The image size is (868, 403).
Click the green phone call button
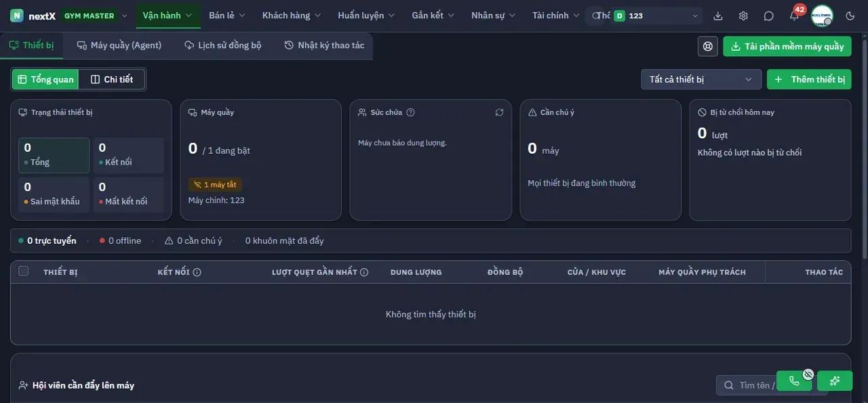pos(794,381)
